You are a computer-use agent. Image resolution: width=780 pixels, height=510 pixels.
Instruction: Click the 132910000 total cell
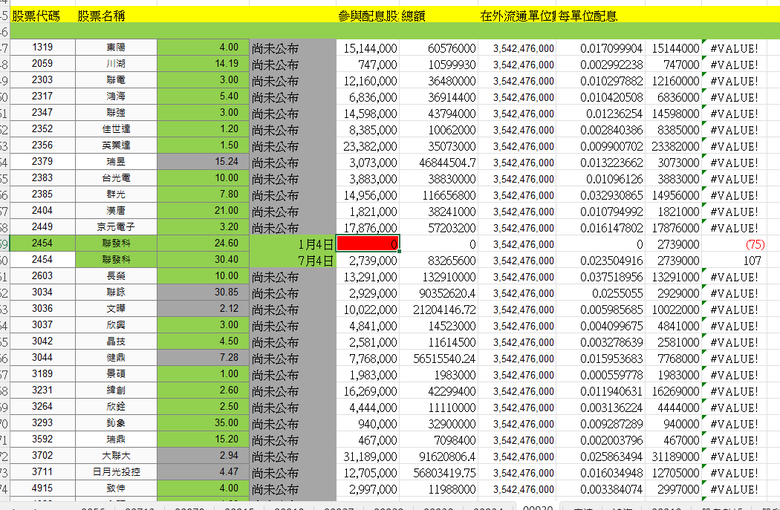click(438, 277)
